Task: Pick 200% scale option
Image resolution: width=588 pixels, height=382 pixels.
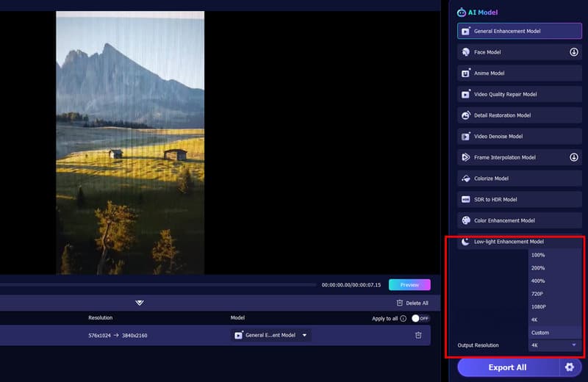Action: [538, 267]
